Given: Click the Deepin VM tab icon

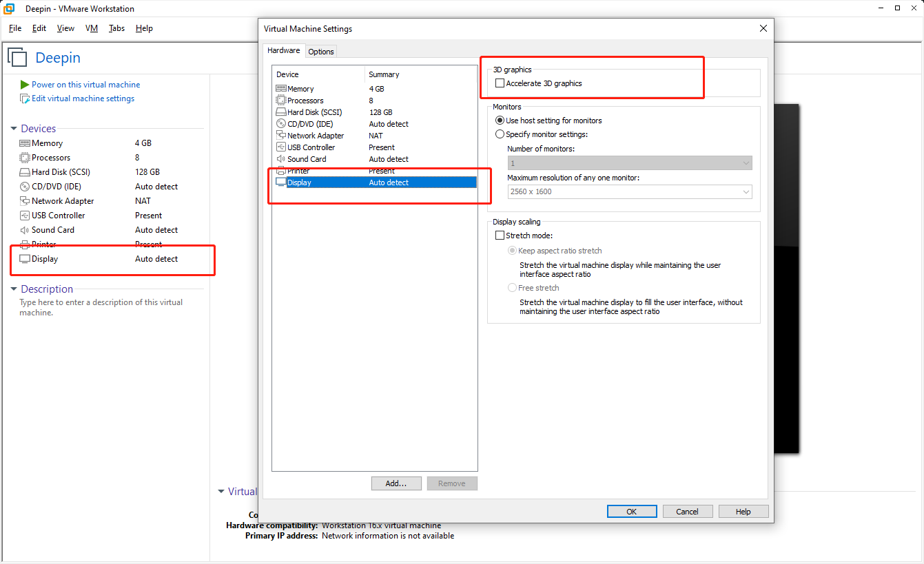Looking at the screenshot, I should 18,58.
